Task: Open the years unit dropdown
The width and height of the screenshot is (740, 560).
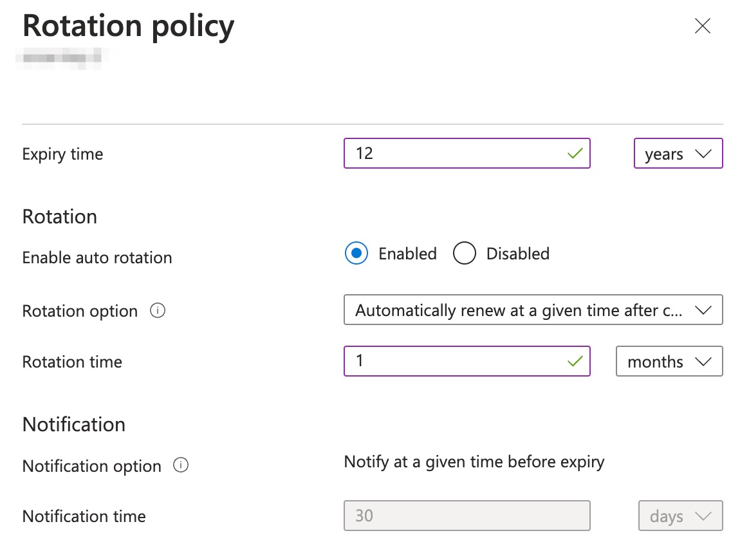Action: tap(678, 153)
